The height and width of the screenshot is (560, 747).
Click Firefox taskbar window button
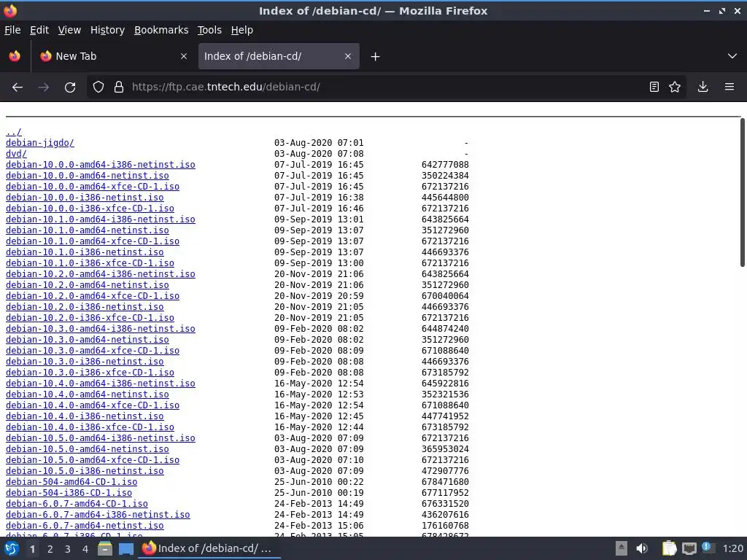(209, 549)
